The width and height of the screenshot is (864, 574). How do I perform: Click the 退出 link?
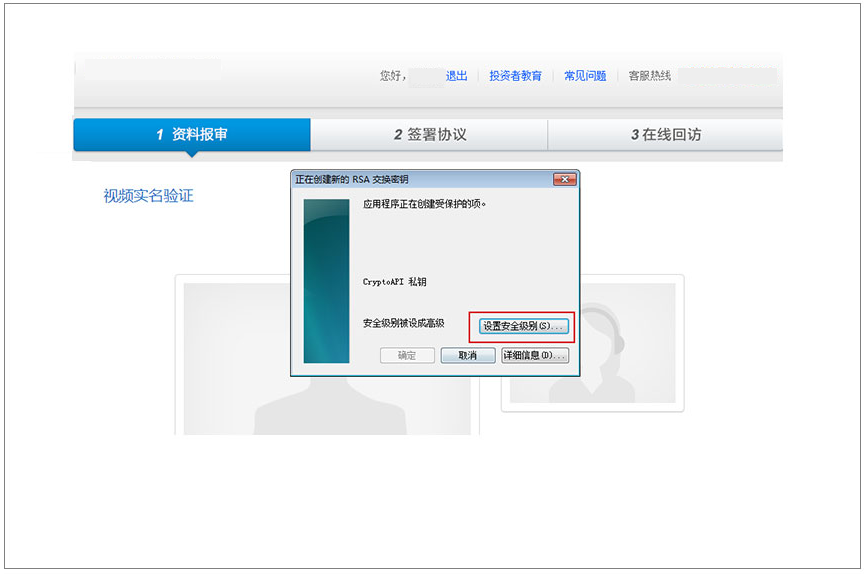pos(456,76)
